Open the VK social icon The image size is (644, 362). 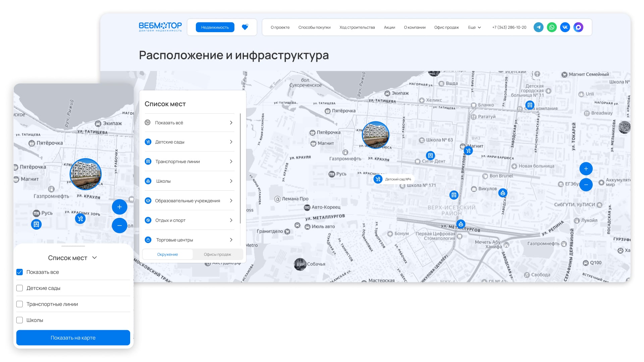click(x=565, y=27)
